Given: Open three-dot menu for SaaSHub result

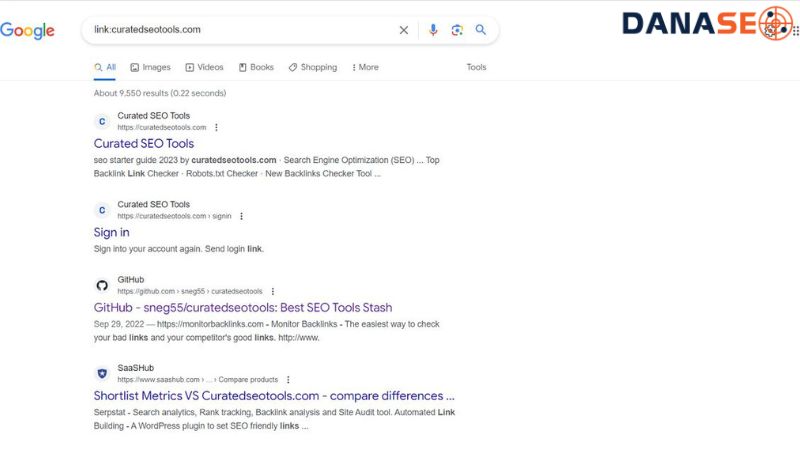Looking at the screenshot, I should 288,380.
